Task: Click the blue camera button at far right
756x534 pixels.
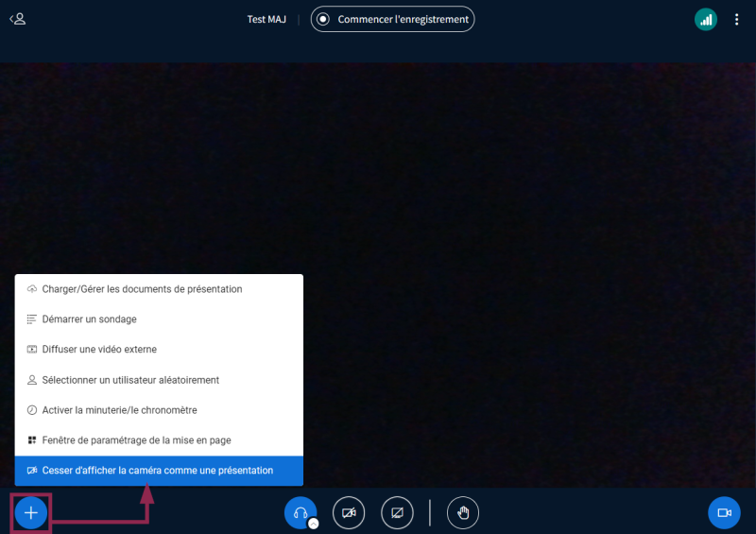Action: (724, 512)
